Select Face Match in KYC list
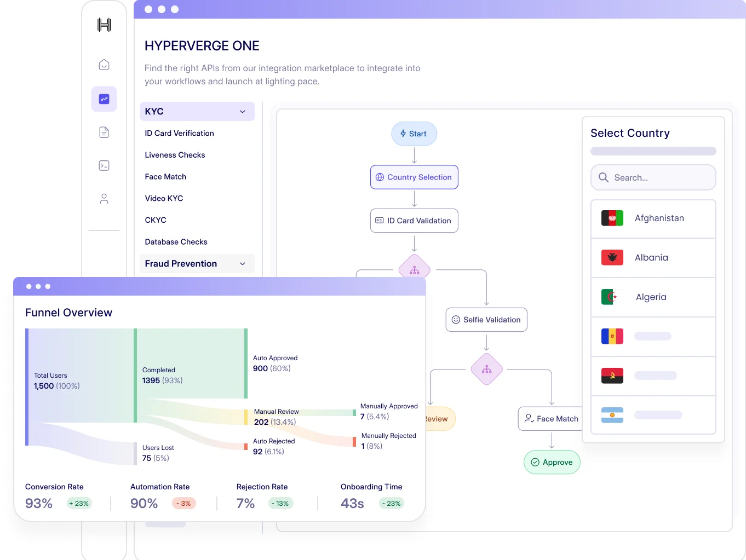The image size is (746, 560). pyautogui.click(x=165, y=176)
